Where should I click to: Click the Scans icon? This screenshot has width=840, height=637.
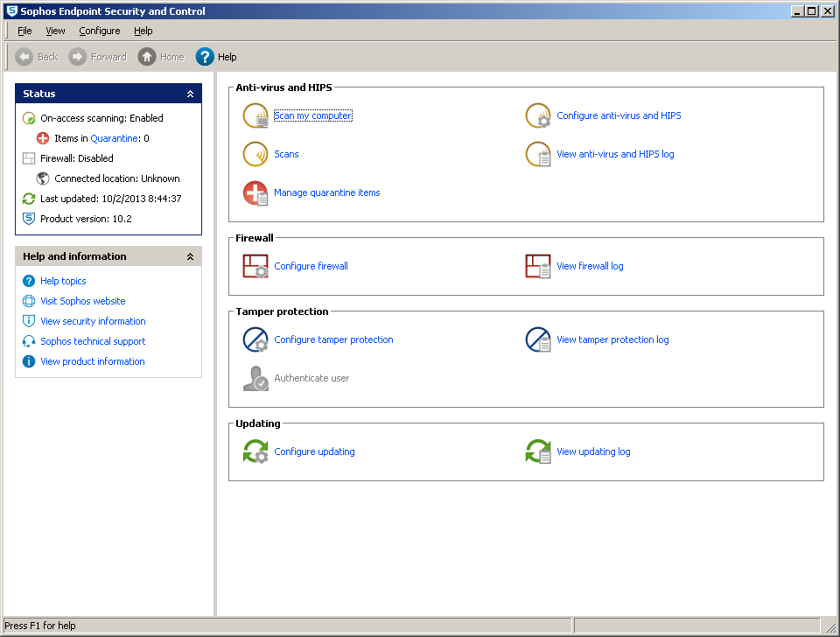click(255, 155)
